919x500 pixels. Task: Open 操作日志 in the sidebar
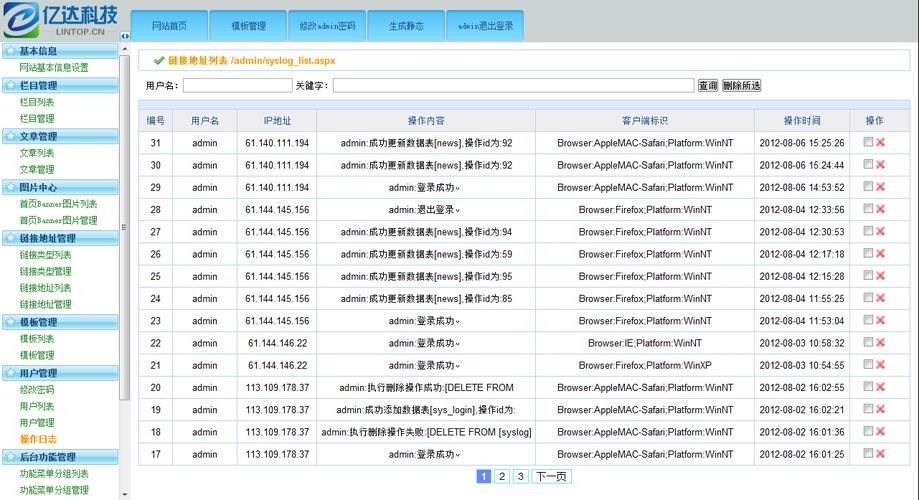38,439
